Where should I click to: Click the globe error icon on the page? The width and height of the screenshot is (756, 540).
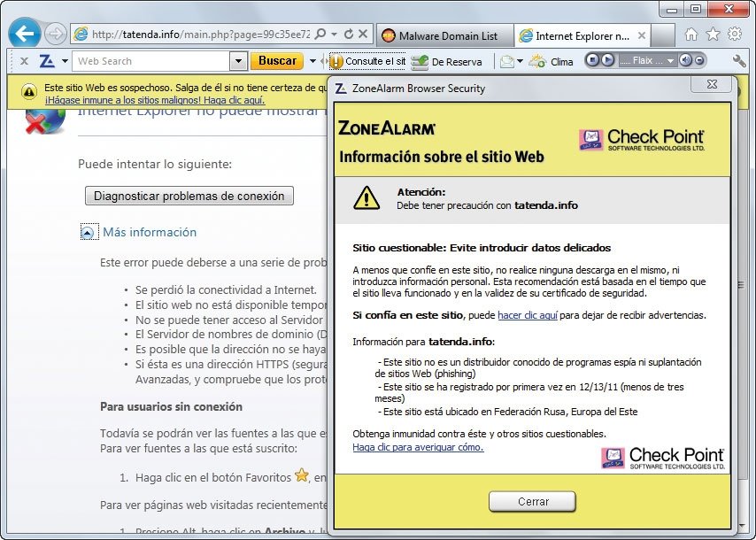45,120
